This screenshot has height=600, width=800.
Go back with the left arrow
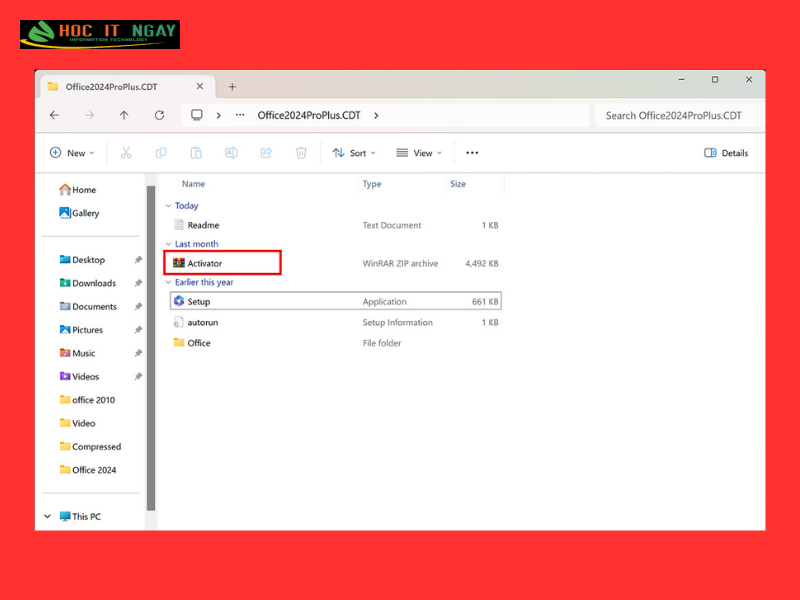click(x=55, y=115)
